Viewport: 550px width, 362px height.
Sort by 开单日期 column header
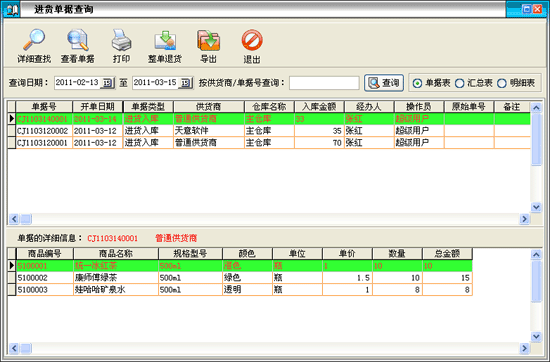98,107
